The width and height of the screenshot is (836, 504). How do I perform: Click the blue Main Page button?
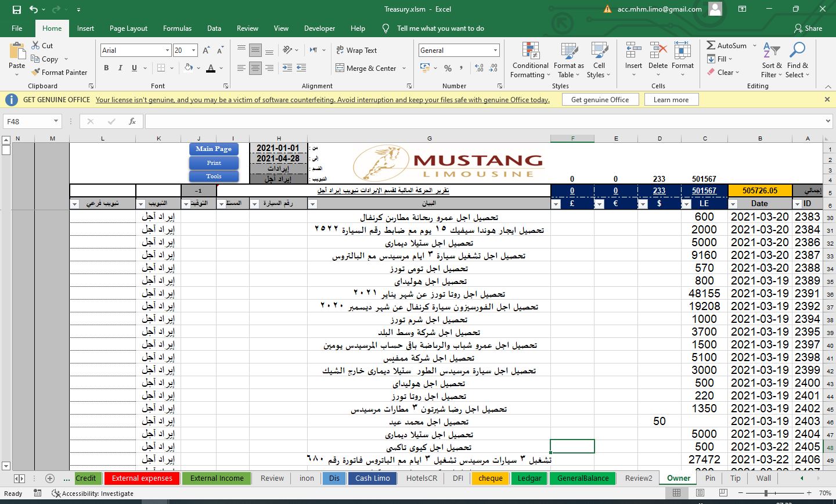point(214,149)
